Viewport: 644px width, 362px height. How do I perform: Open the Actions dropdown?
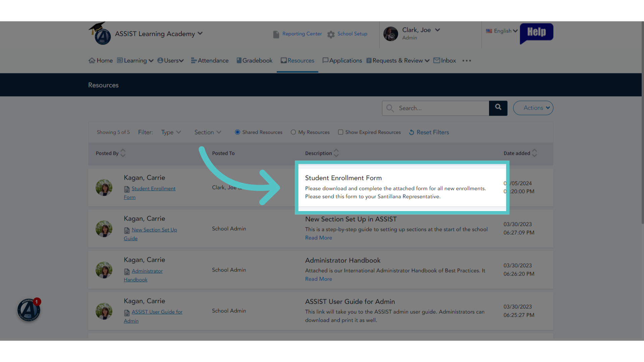tap(533, 108)
